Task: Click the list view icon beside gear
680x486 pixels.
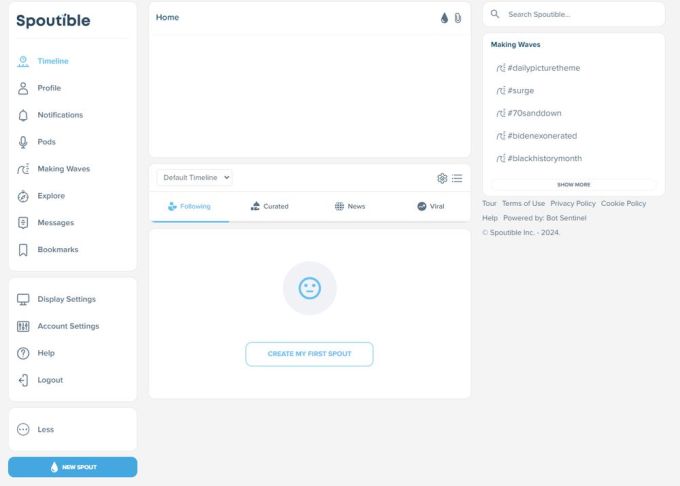Action: point(457,178)
